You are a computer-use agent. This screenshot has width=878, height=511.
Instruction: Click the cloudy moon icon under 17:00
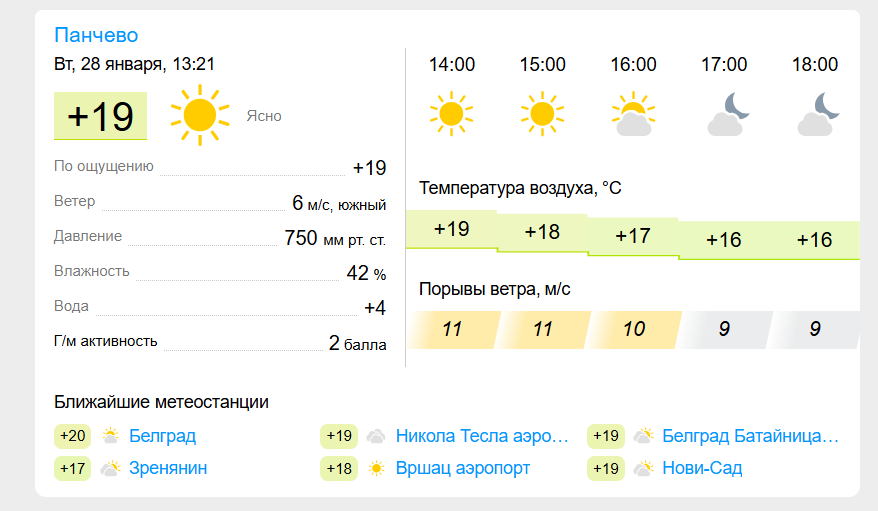[x=727, y=114]
